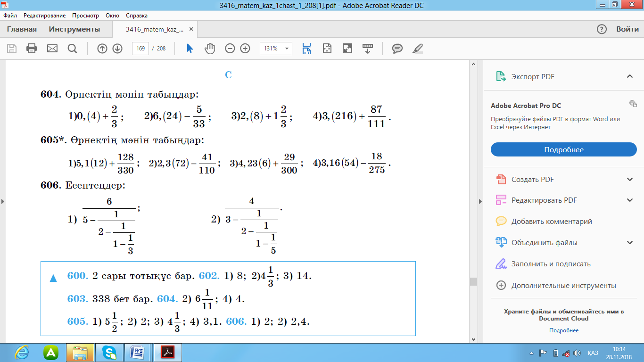Image resolution: width=644 pixels, height=362 pixels.
Task: Open Skype from the taskbar
Action: click(110, 353)
